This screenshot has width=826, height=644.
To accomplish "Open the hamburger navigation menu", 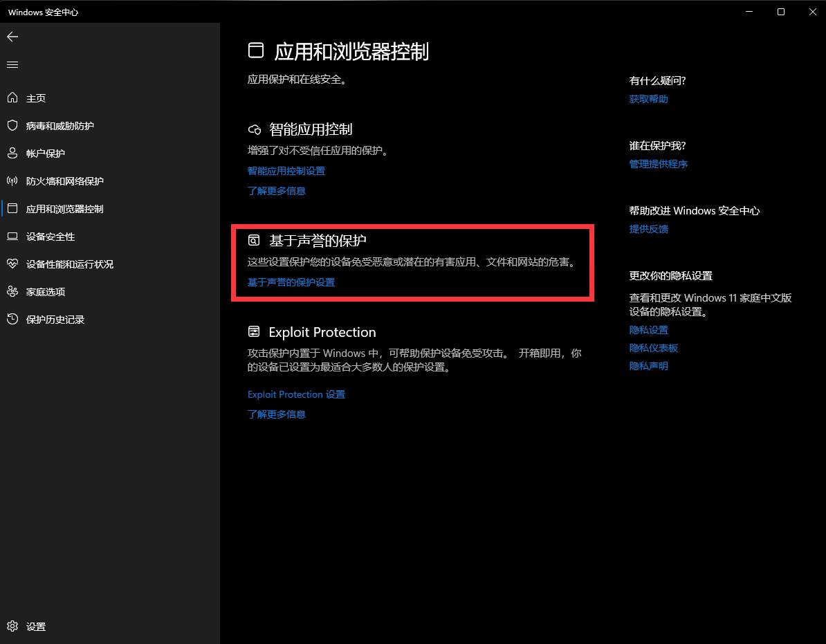I will coord(12,64).
